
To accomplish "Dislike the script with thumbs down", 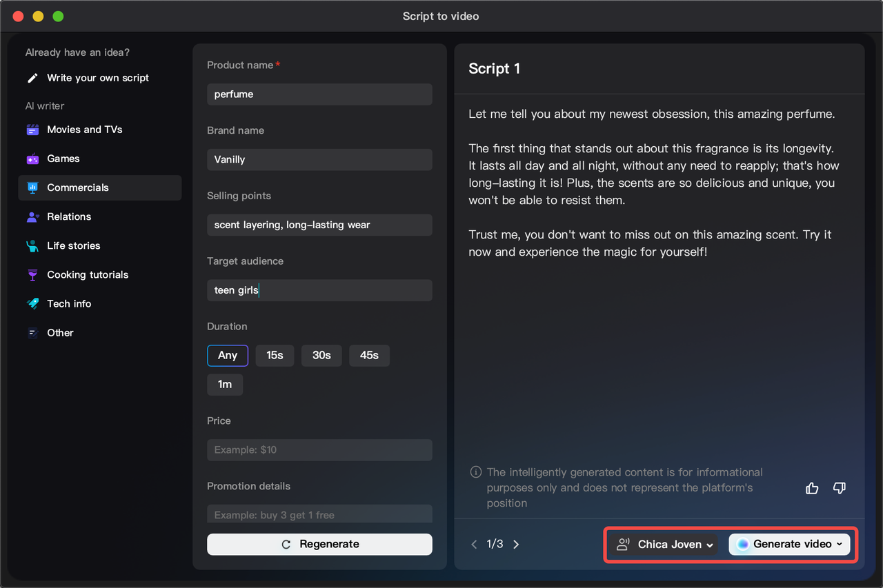I will point(840,488).
